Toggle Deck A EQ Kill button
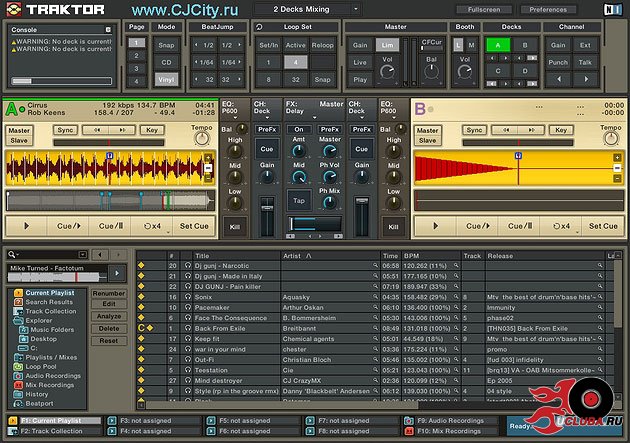Screen dimensions: 630x443 pyautogui.click(x=235, y=227)
